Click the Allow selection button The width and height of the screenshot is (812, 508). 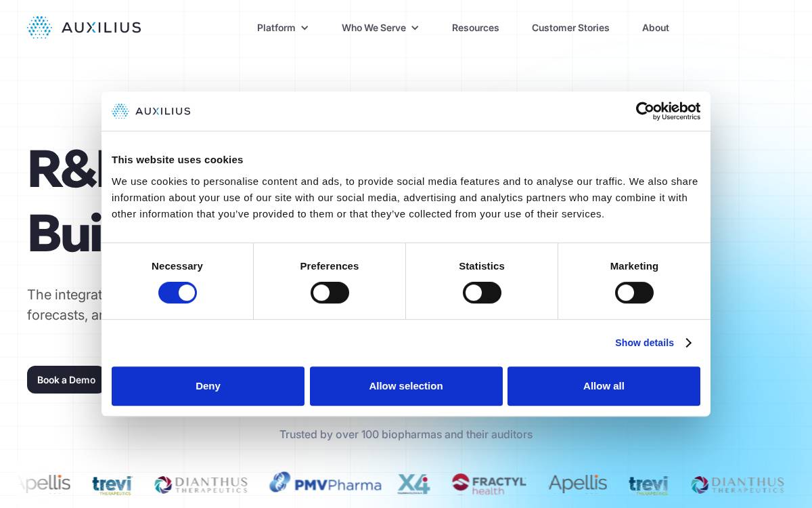point(406,386)
